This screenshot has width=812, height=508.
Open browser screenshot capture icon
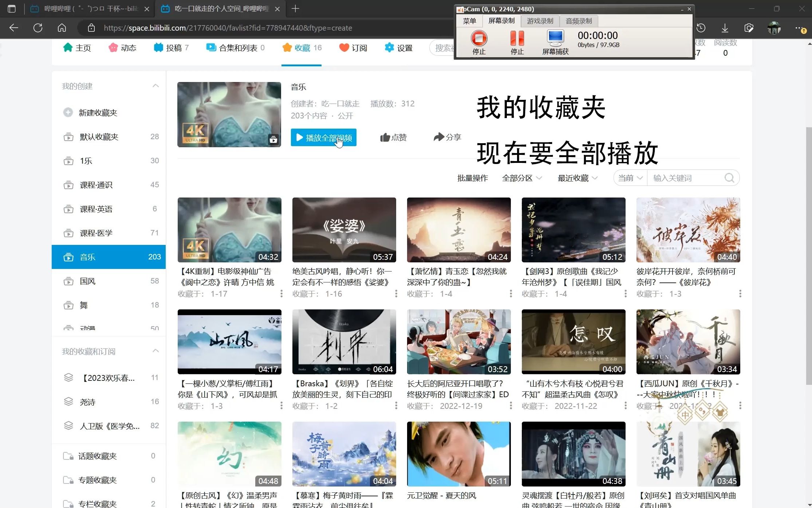pos(749,28)
